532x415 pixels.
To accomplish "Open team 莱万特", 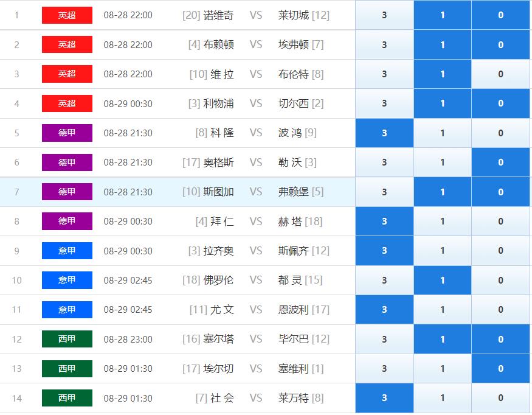I will [x=294, y=398].
